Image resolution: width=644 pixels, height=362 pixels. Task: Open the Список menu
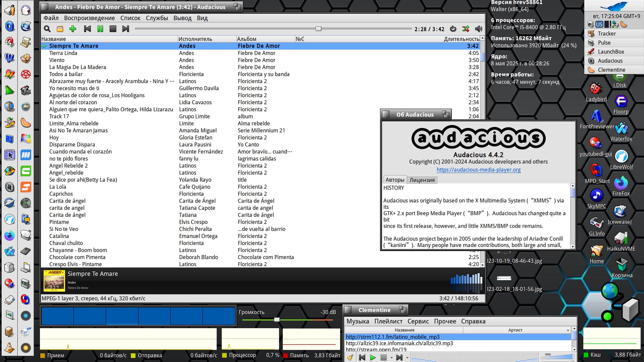[130, 18]
